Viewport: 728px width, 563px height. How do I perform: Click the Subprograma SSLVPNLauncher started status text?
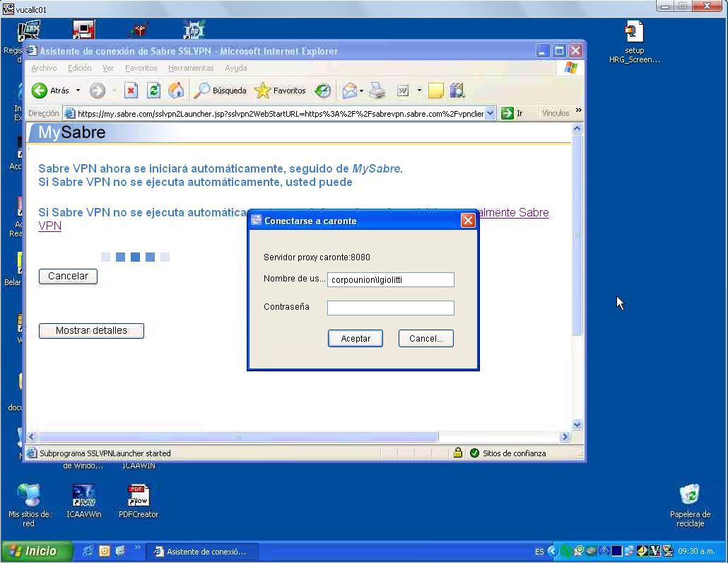(105, 453)
